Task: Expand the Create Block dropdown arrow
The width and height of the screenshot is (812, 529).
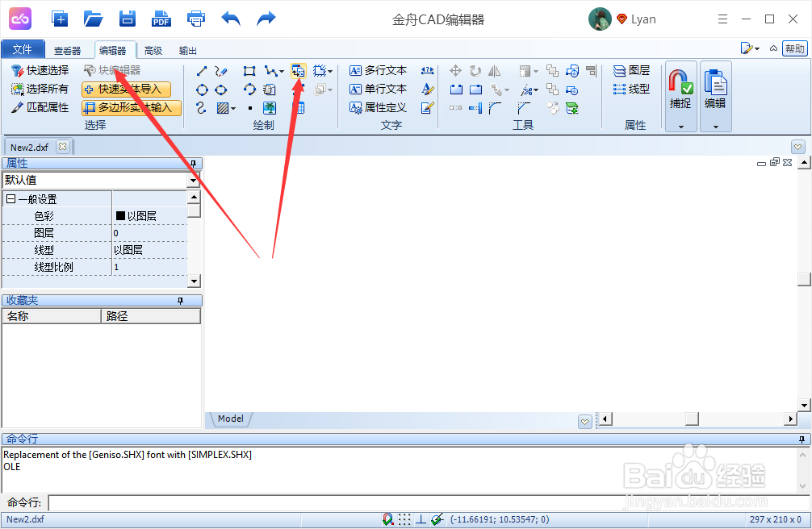Action: click(330, 72)
